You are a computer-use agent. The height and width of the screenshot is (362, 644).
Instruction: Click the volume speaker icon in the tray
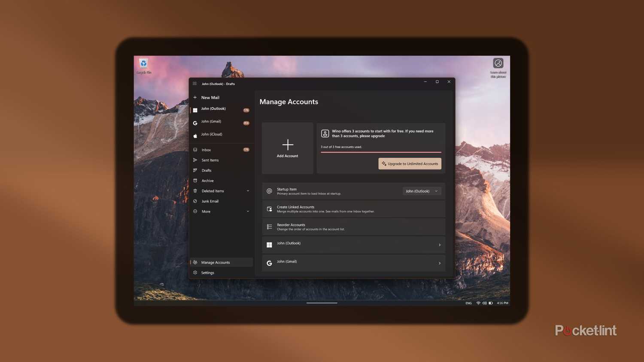(x=484, y=303)
